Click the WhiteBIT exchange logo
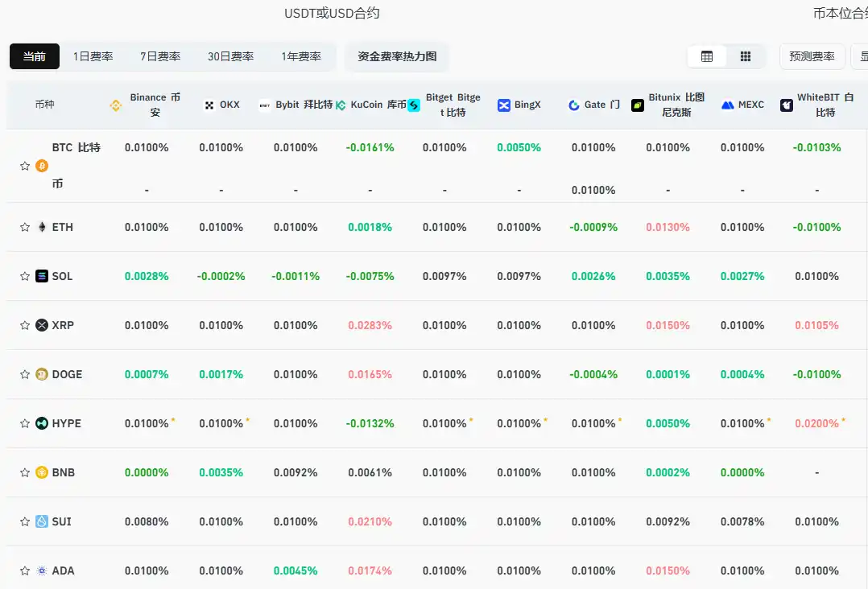 click(787, 105)
